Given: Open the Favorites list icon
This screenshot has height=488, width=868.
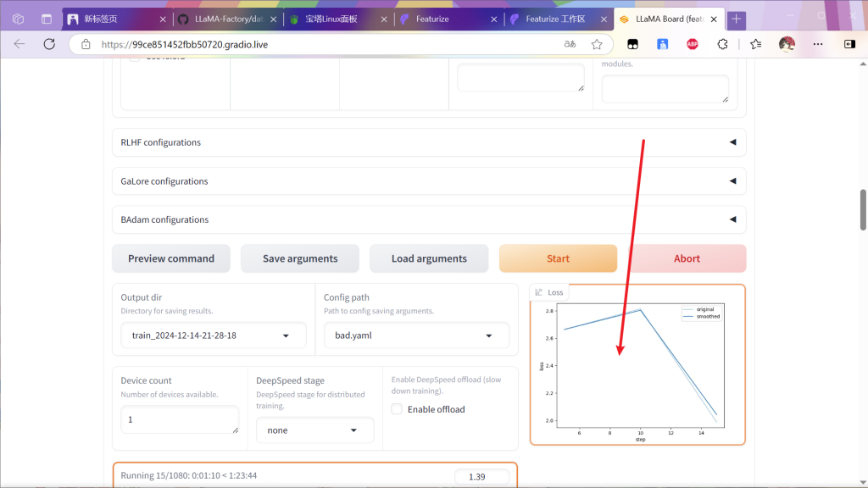Looking at the screenshot, I should 755,44.
